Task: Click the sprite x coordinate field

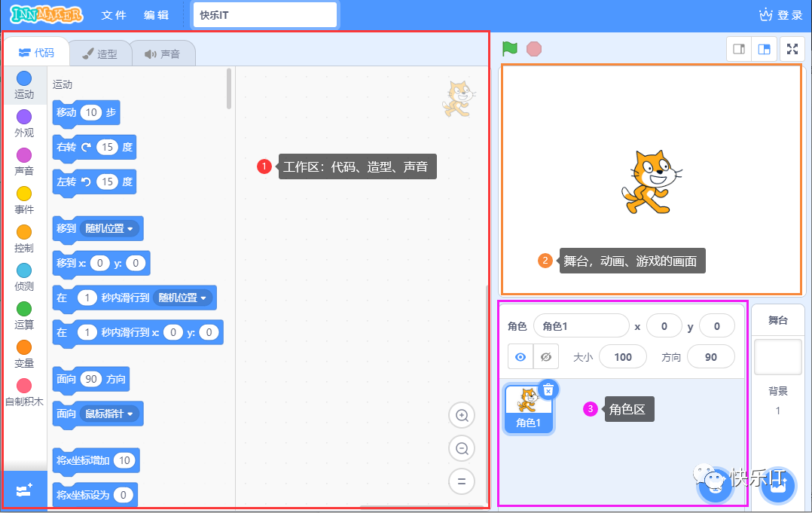Action: pos(664,326)
